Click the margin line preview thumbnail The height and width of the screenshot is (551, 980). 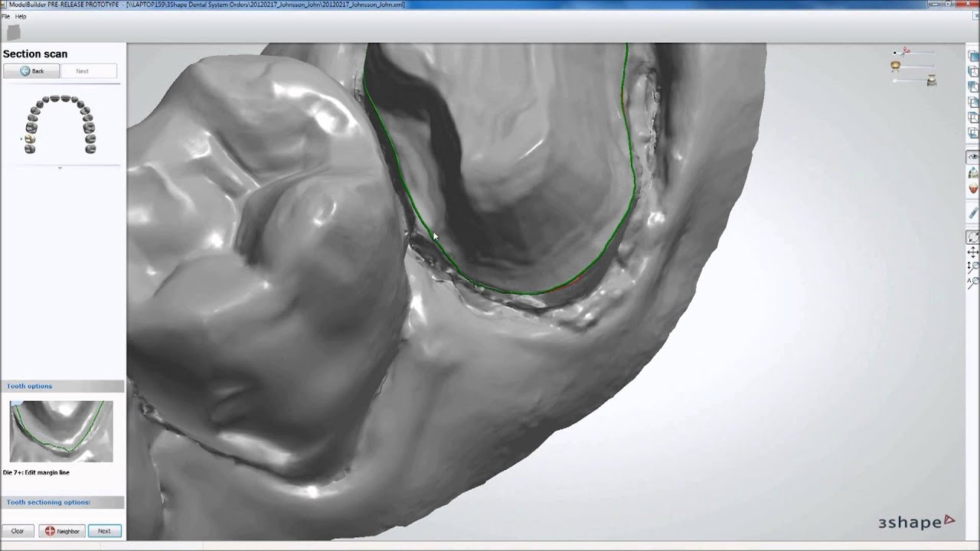(x=61, y=431)
